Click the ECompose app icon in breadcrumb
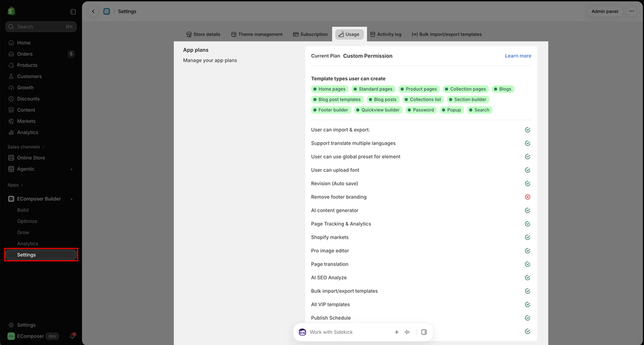This screenshot has height=345, width=644. click(x=107, y=11)
